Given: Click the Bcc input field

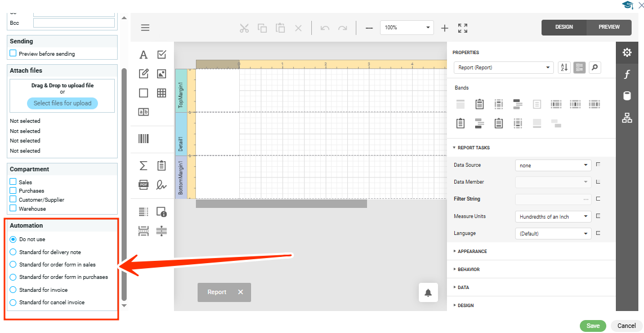Looking at the screenshot, I should (x=74, y=23).
